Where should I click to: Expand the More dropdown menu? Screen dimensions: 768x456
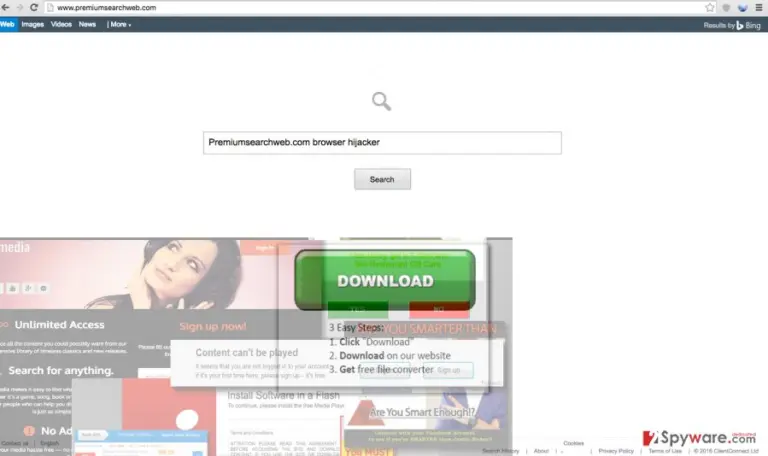click(120, 24)
